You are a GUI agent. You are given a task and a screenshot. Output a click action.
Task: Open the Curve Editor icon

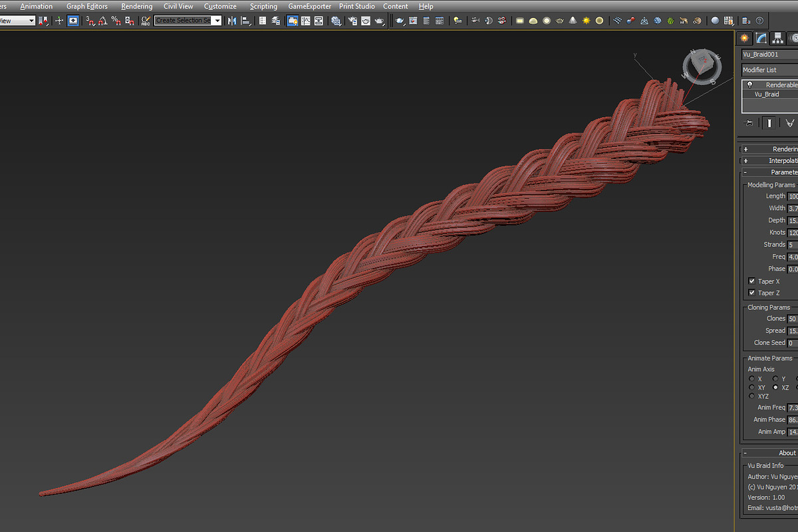pos(306,21)
